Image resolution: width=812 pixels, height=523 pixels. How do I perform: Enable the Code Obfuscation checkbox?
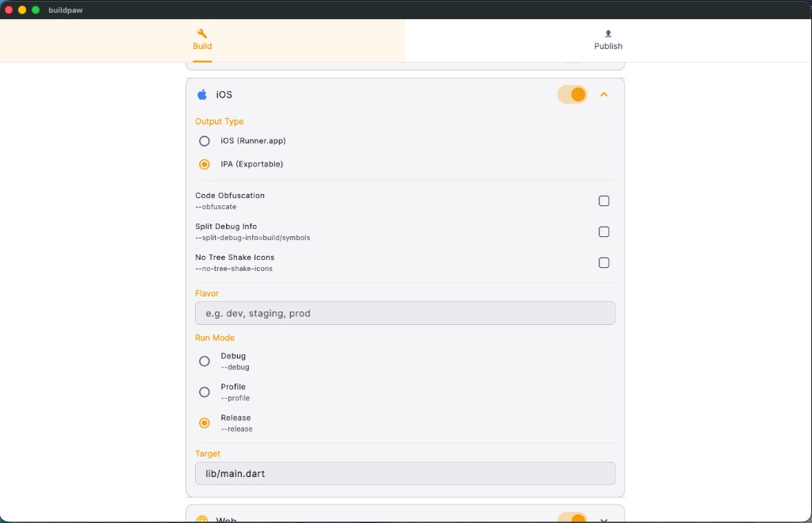tap(603, 200)
